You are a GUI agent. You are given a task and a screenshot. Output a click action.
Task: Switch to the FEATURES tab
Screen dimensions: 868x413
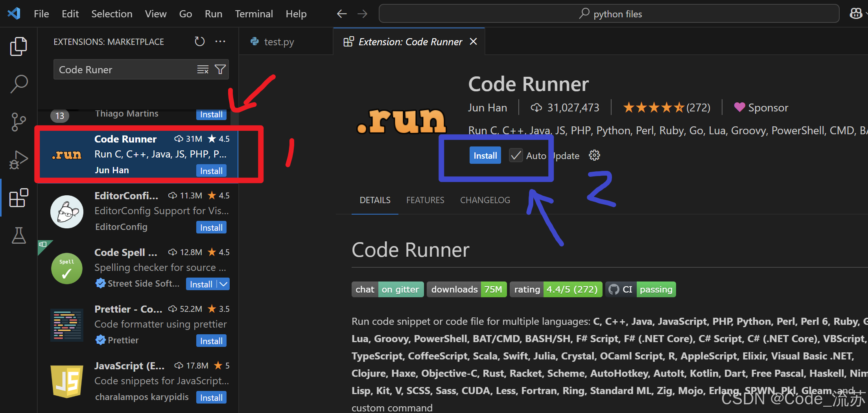pyautogui.click(x=425, y=200)
